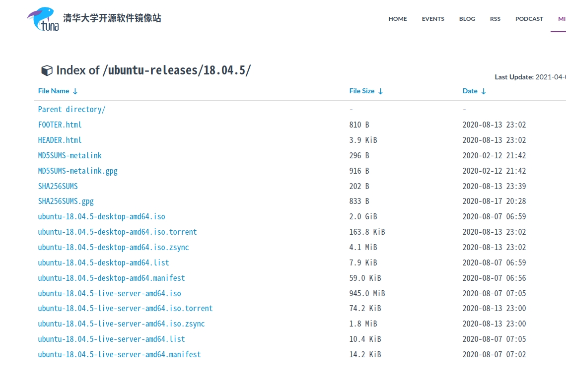
Task: Open MD5SUMS-metalink.gpg
Action: 77,171
